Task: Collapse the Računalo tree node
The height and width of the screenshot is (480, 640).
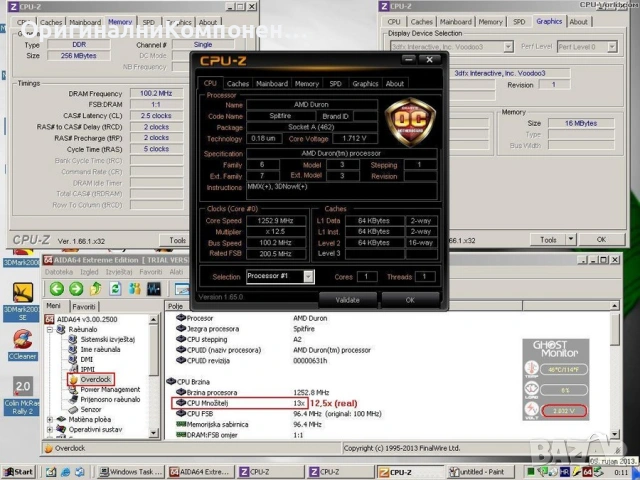Action: point(50,329)
